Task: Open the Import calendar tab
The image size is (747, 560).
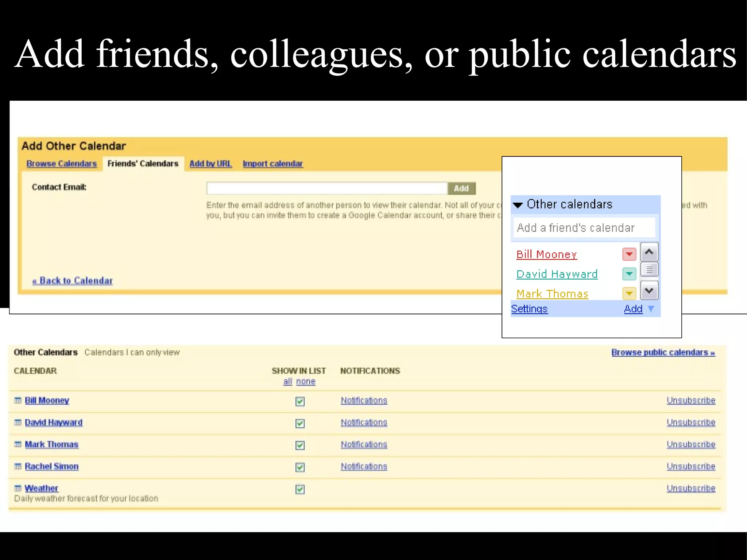Action: tap(273, 164)
